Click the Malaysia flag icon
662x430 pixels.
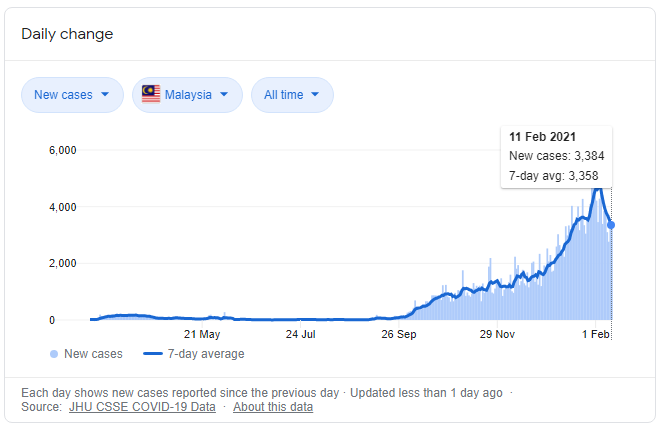point(151,95)
